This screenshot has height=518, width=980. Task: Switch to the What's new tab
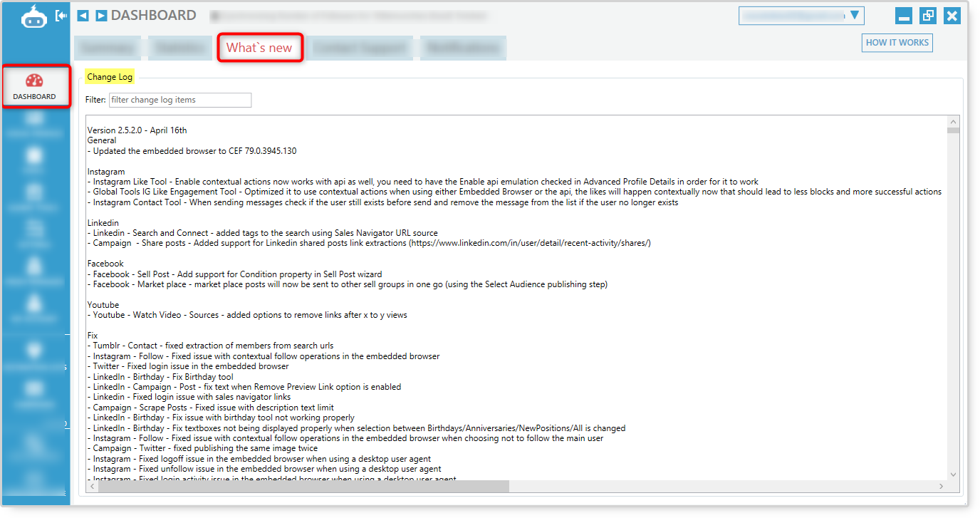click(260, 48)
